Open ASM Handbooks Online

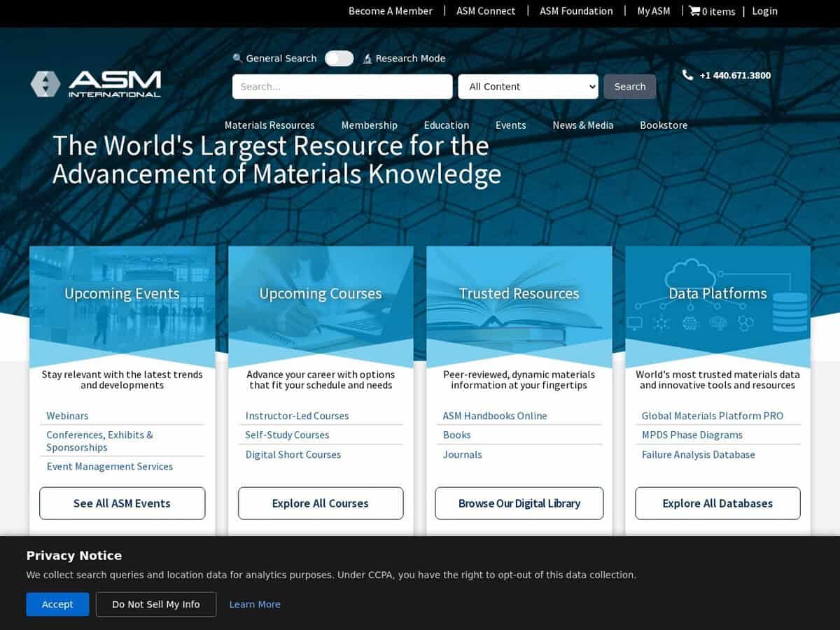(x=495, y=416)
